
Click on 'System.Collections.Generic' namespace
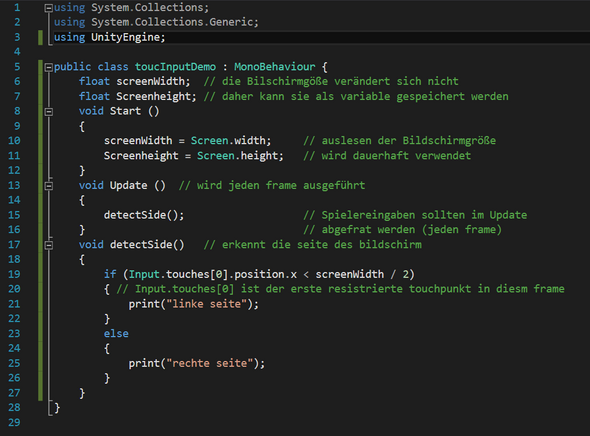pos(172,22)
